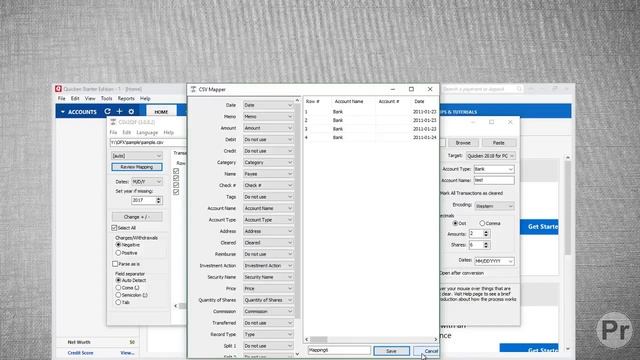The image size is (640, 360).
Task: Open the Target dropdown Quicken 2018 for PC
Action: click(490, 156)
